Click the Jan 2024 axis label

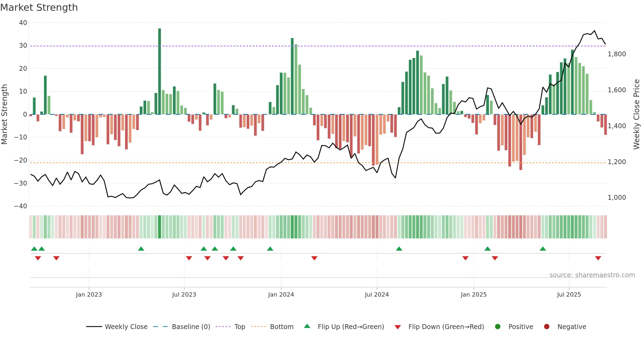pyautogui.click(x=281, y=294)
